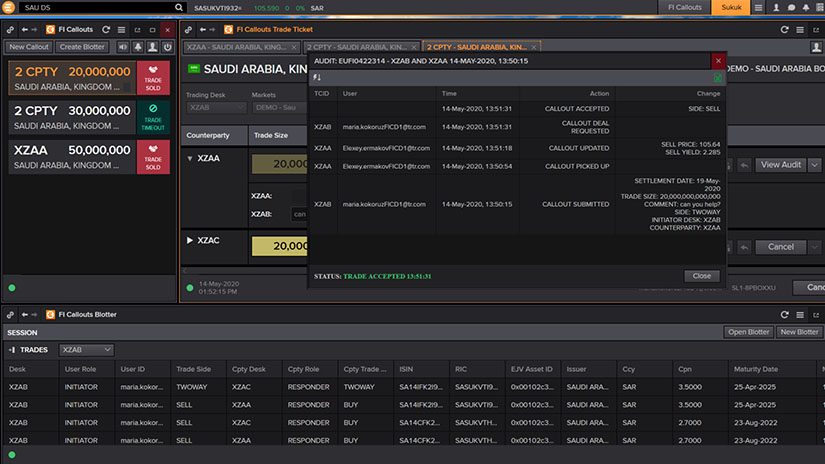The width and height of the screenshot is (825, 464).
Task: Close the audit dialog with Close button
Action: 702,276
